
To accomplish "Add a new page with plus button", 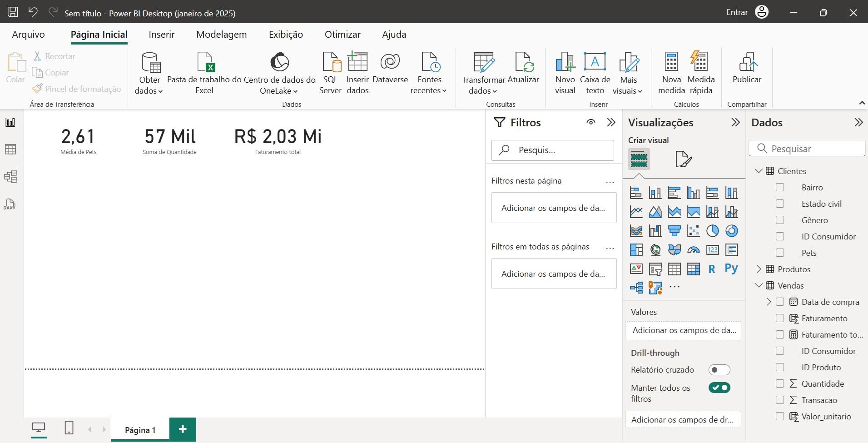I will 183,429.
